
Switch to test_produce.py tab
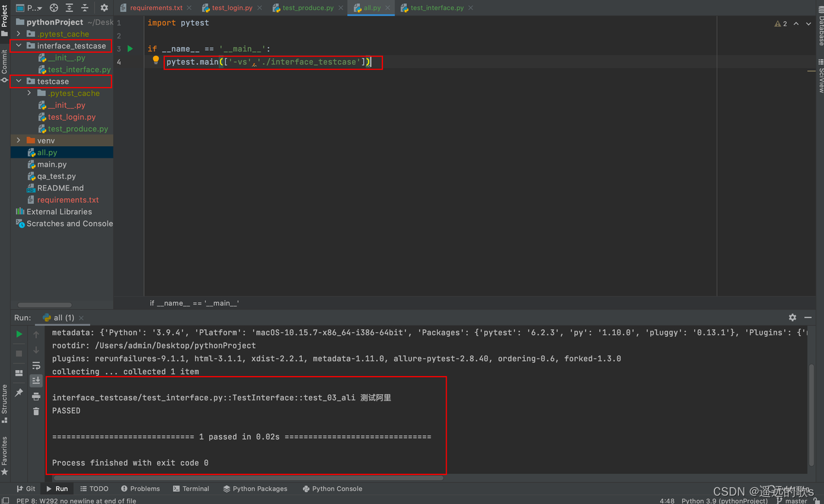pos(308,8)
